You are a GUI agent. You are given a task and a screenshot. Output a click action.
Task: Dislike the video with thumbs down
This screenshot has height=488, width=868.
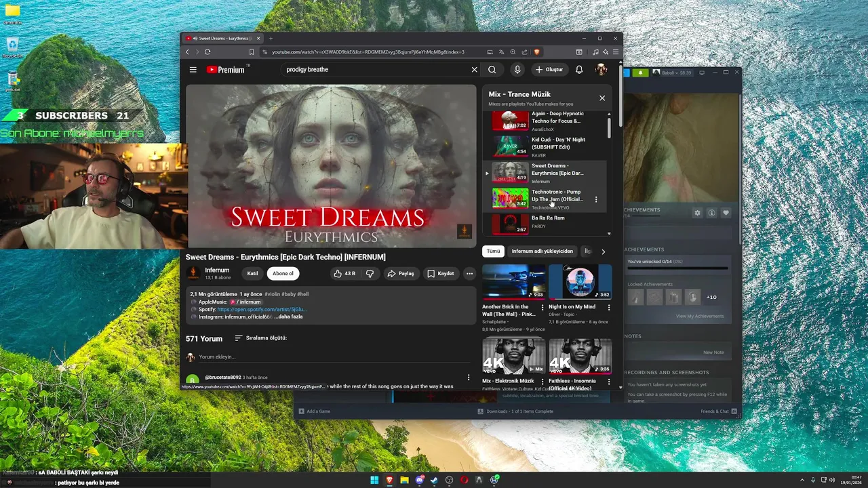pos(370,274)
